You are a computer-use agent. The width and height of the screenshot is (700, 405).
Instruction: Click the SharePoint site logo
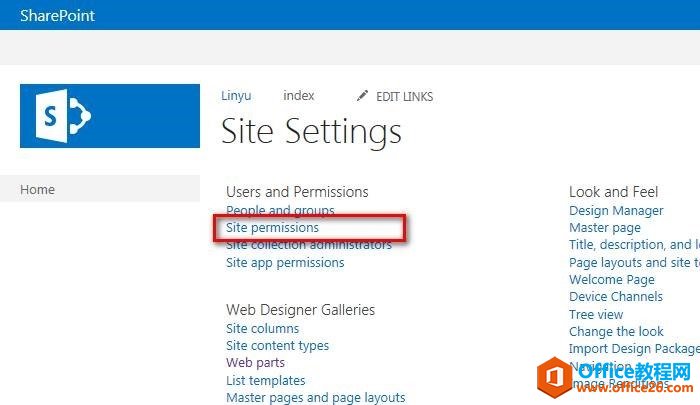coord(110,116)
